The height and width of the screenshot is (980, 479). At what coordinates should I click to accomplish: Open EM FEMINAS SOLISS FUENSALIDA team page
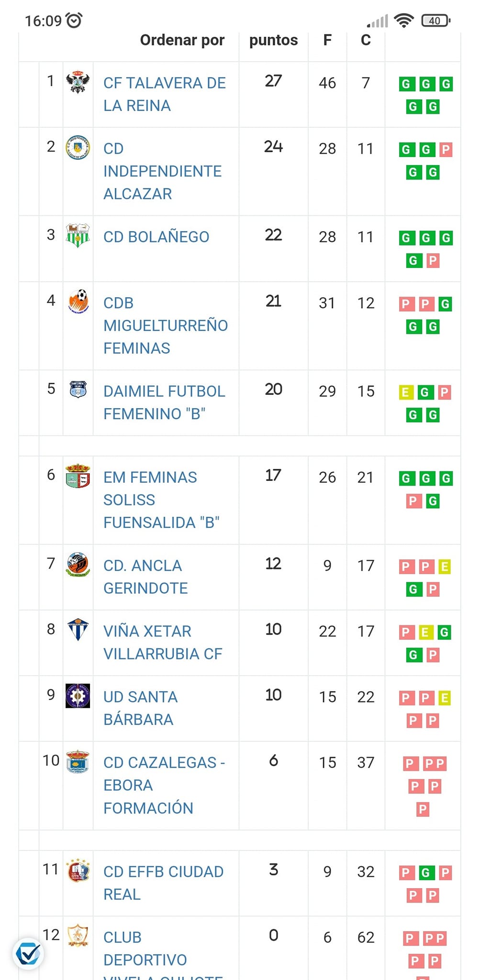pos(161,500)
